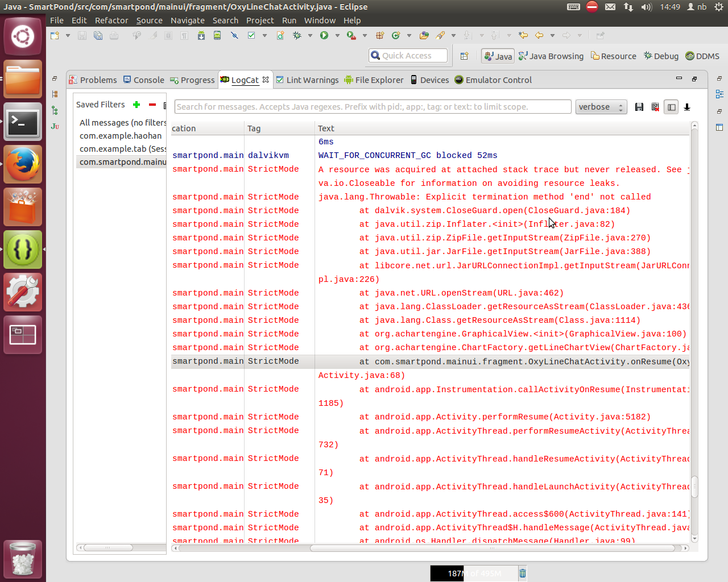Open the File menu
Viewport: 728px width, 582px height.
coord(57,20)
